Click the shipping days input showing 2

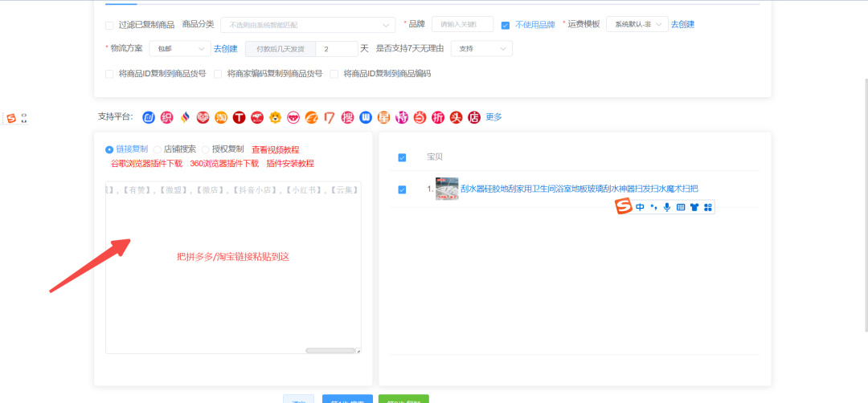337,49
